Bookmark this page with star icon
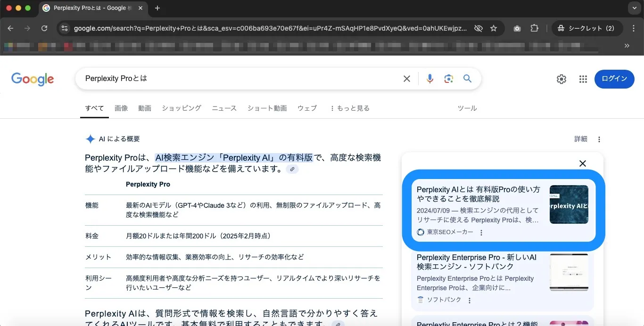The image size is (644, 326). tap(494, 28)
